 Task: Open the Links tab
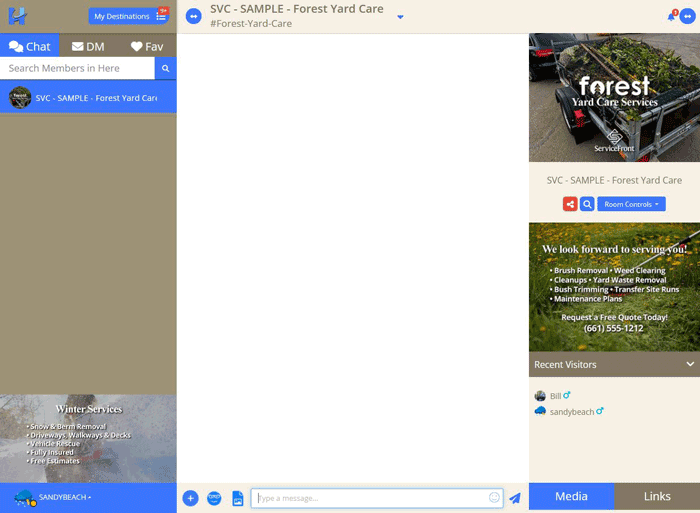[x=657, y=496]
